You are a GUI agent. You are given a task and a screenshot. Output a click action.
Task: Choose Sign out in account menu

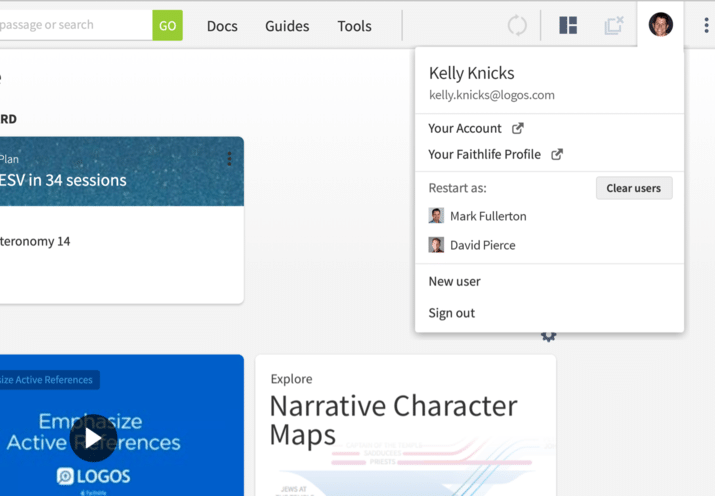click(x=452, y=313)
